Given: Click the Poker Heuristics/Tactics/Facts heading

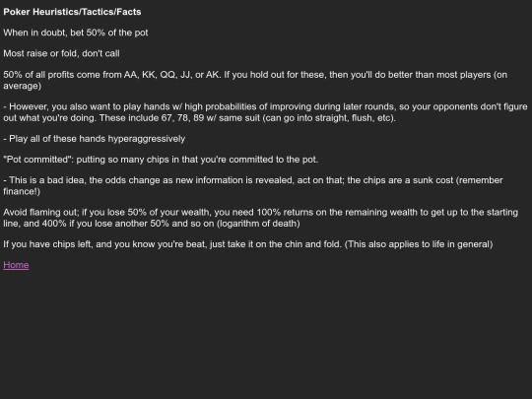Looking at the screenshot, I should [72, 12].
